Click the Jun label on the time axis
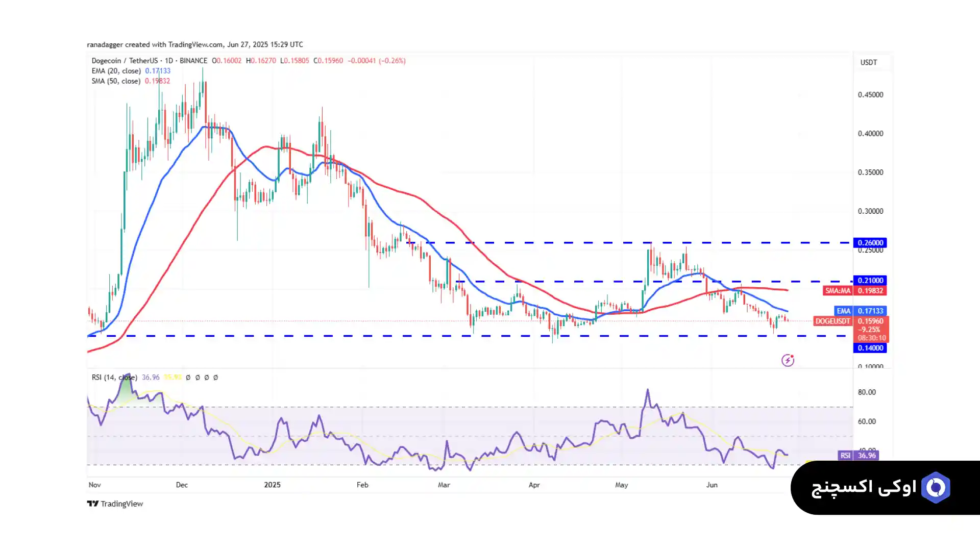 [712, 485]
